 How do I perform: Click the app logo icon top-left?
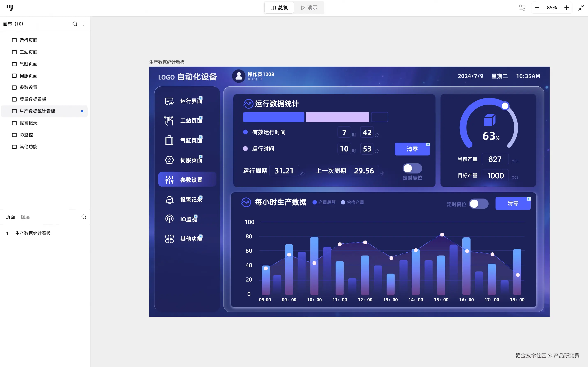coord(10,8)
